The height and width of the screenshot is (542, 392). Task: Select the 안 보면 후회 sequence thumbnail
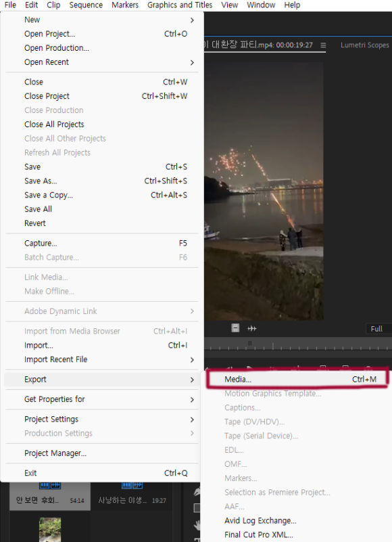click(x=50, y=496)
